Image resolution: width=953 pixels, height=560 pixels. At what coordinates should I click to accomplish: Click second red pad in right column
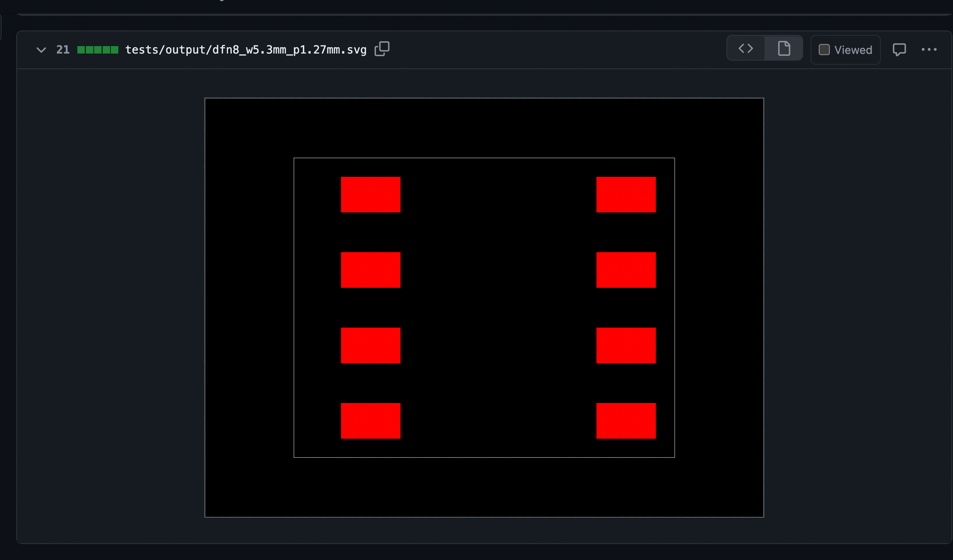click(x=626, y=270)
